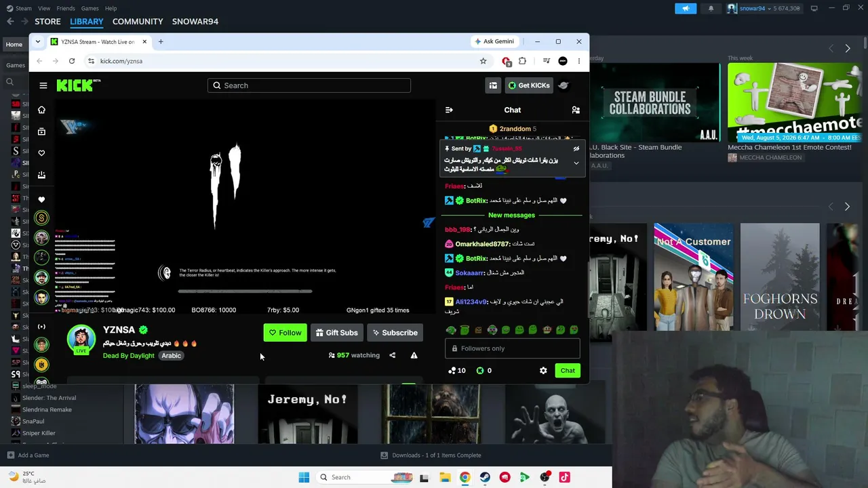868x488 pixels.
Task: Report the stream with the warning icon
Action: click(414, 355)
